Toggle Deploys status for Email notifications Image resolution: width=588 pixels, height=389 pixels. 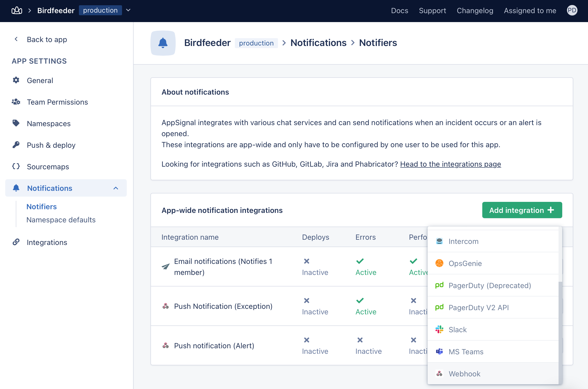coord(307,261)
